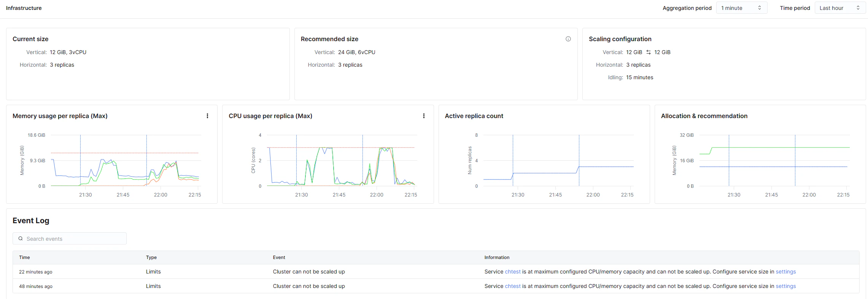Open CPU usage chart options menu
868x299 pixels.
424,116
